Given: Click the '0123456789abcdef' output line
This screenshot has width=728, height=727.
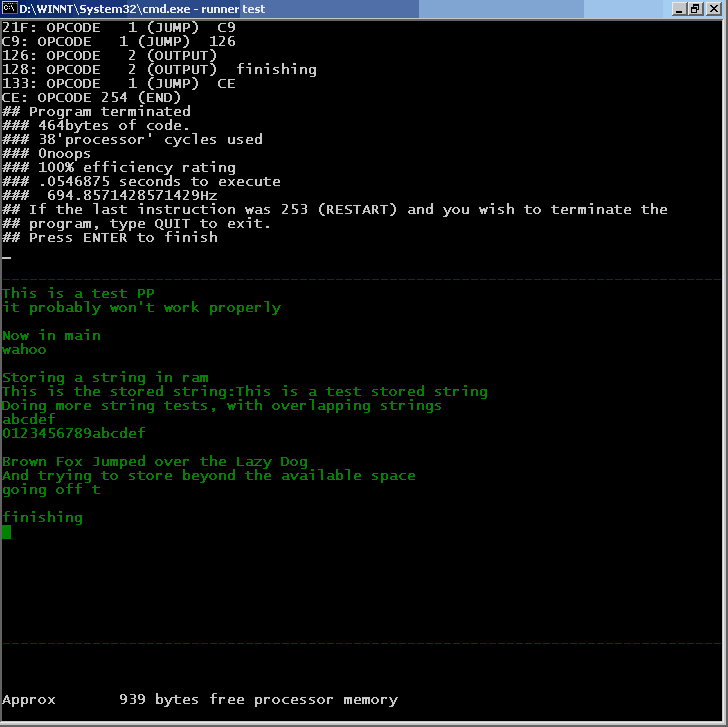Looking at the screenshot, I should coord(73,433).
